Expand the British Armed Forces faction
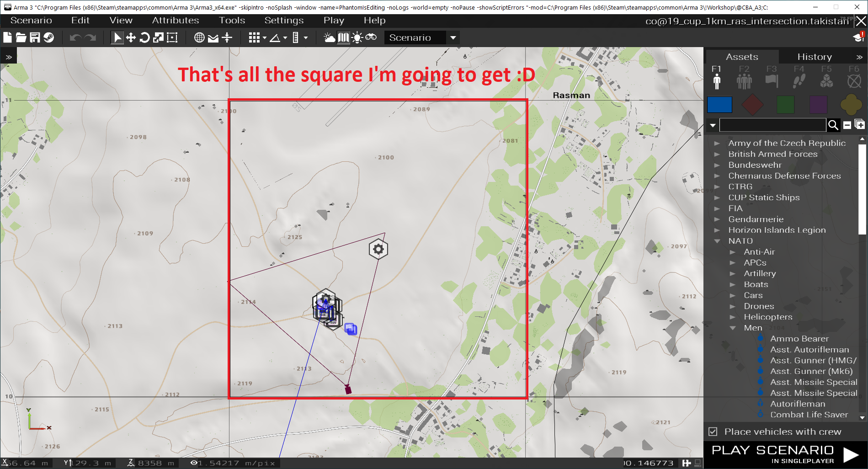The width and height of the screenshot is (868, 469). (717, 154)
